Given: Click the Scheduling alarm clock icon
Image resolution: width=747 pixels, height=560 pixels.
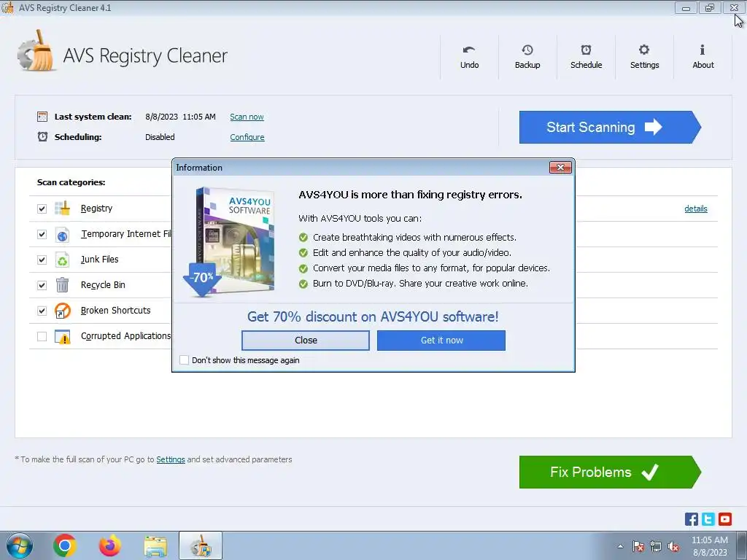Looking at the screenshot, I should [x=42, y=136].
